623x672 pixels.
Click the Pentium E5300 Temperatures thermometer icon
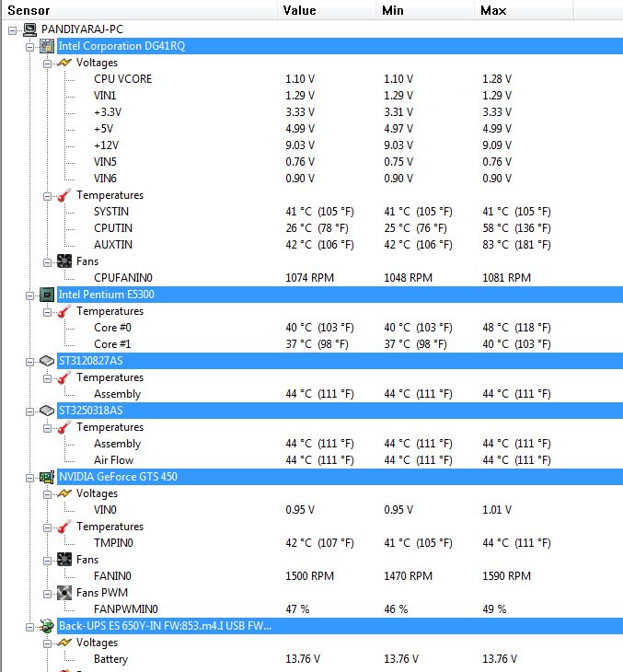tap(64, 311)
